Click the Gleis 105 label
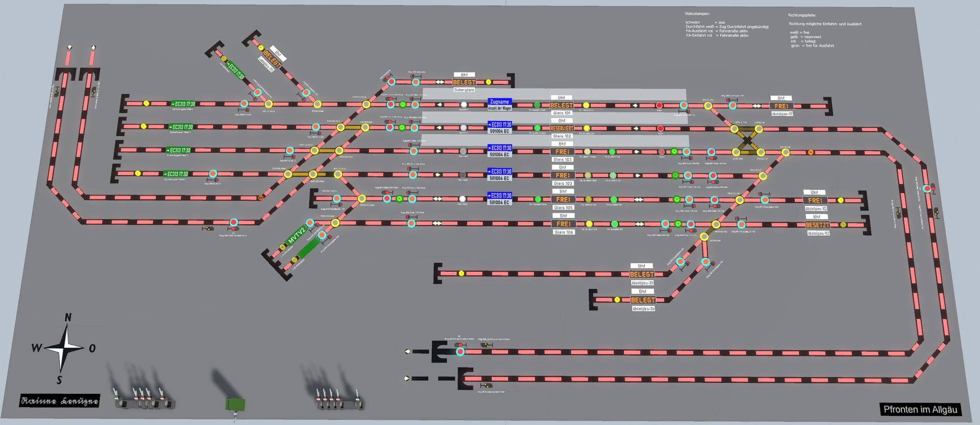Image resolution: width=980 pixels, height=425 pixels. click(563, 207)
